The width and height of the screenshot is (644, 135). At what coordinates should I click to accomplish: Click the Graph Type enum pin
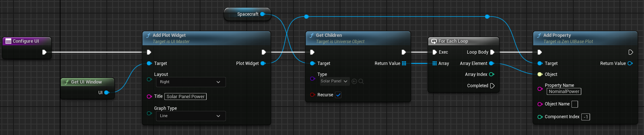149,113
